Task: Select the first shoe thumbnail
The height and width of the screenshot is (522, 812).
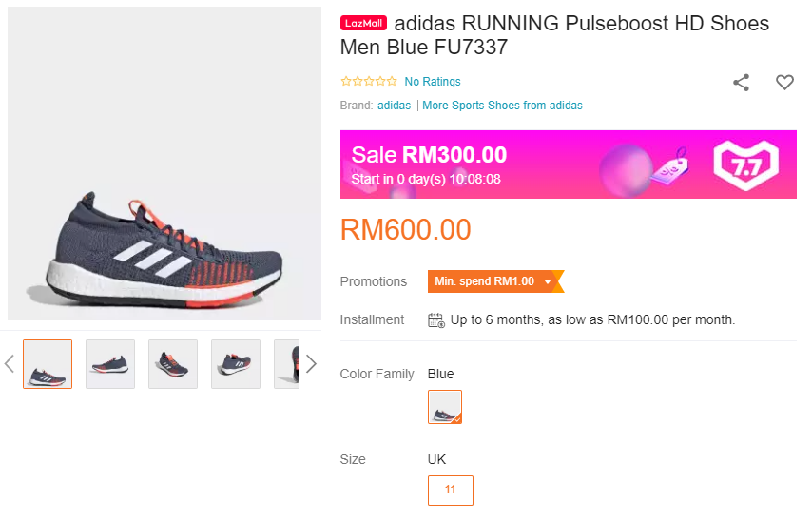Action: [x=48, y=364]
